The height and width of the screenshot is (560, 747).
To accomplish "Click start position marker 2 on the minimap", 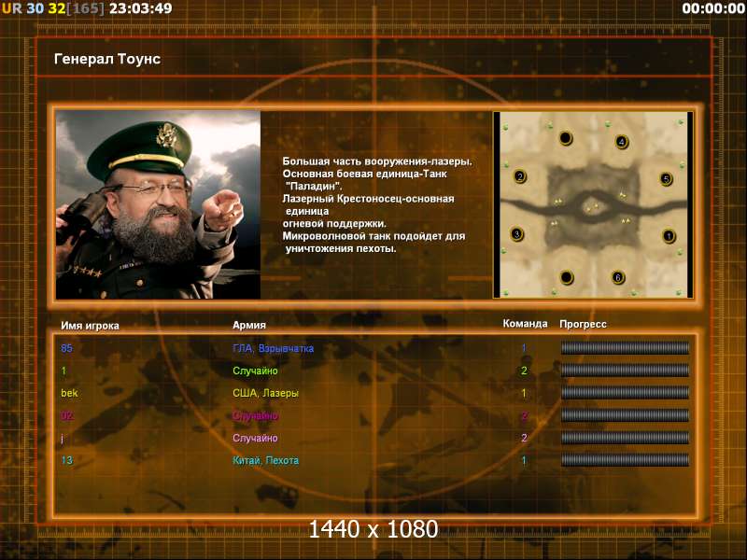I will coord(520,176).
